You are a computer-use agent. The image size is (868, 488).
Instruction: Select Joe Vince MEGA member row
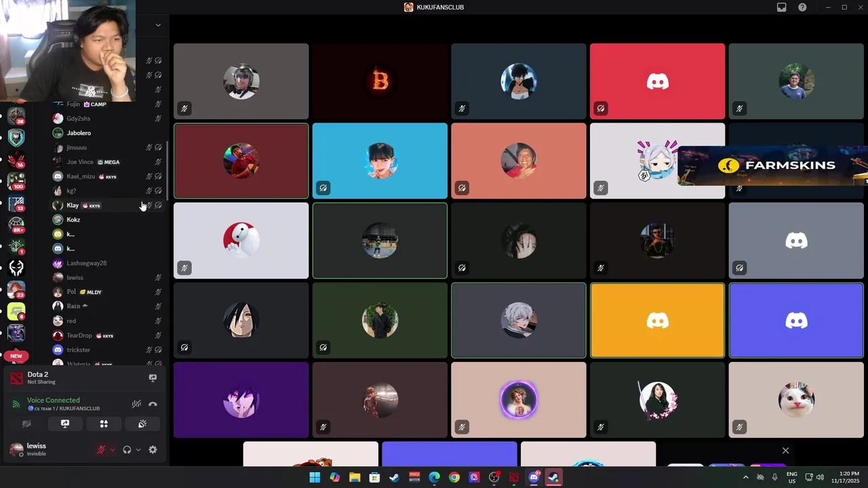[108, 162]
